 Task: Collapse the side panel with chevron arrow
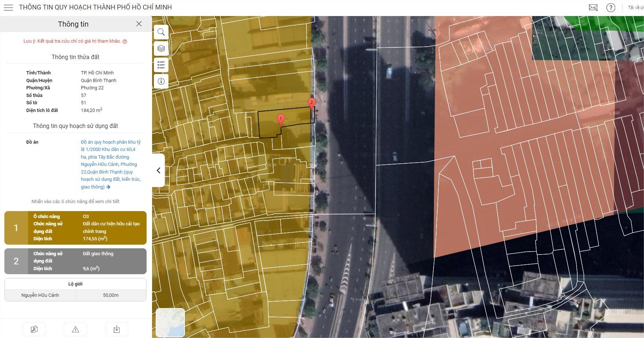click(159, 170)
